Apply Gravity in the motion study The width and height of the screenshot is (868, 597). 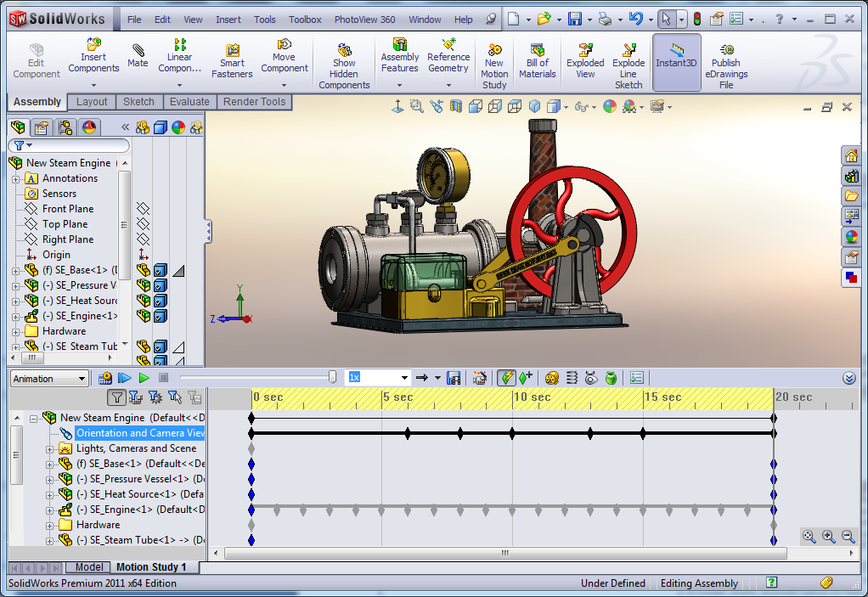tap(612, 377)
